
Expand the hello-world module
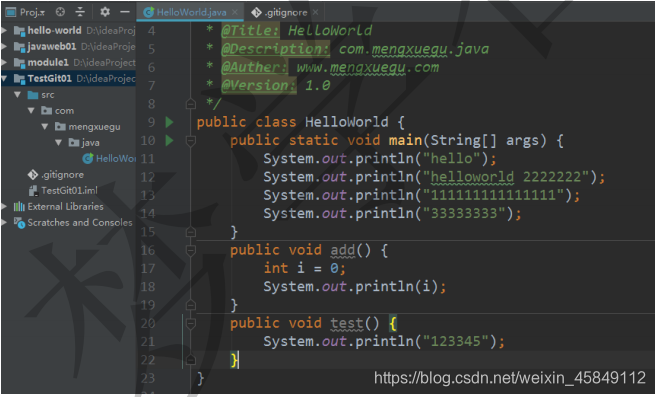4,30
